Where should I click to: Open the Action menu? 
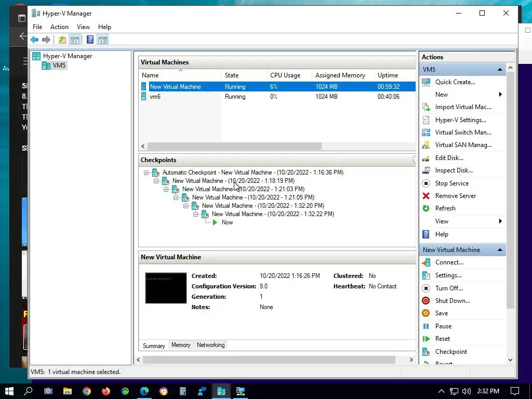tap(59, 27)
